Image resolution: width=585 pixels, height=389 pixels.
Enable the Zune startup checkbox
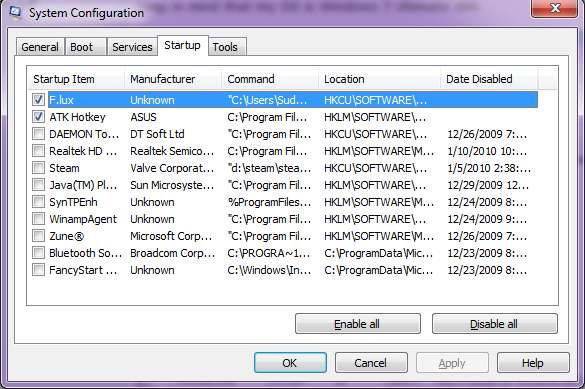coord(38,236)
